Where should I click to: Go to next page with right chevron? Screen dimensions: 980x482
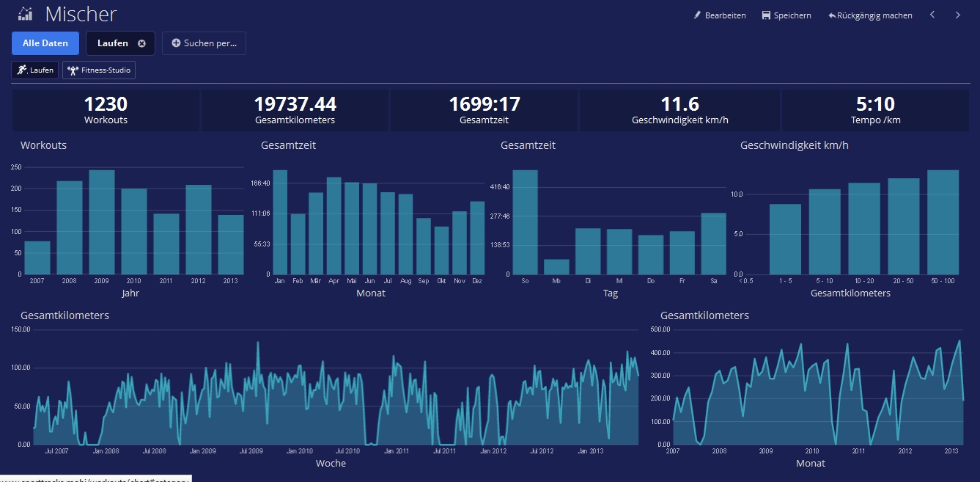click(x=957, y=15)
